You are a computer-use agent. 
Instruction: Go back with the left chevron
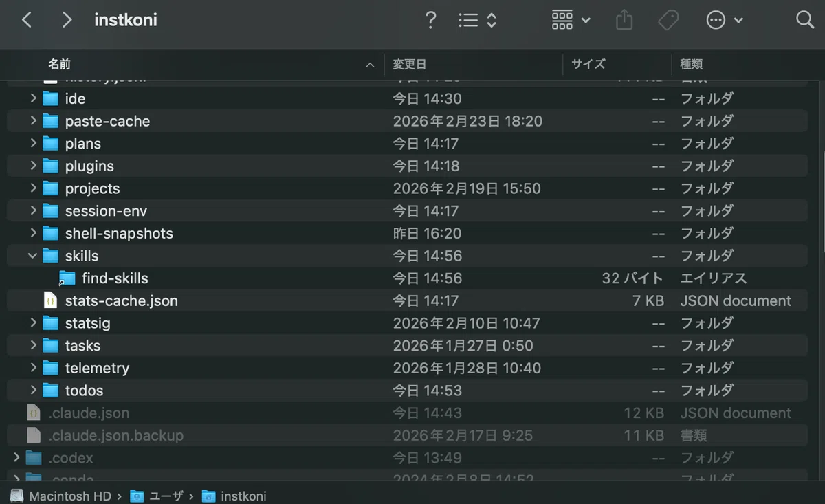click(27, 20)
